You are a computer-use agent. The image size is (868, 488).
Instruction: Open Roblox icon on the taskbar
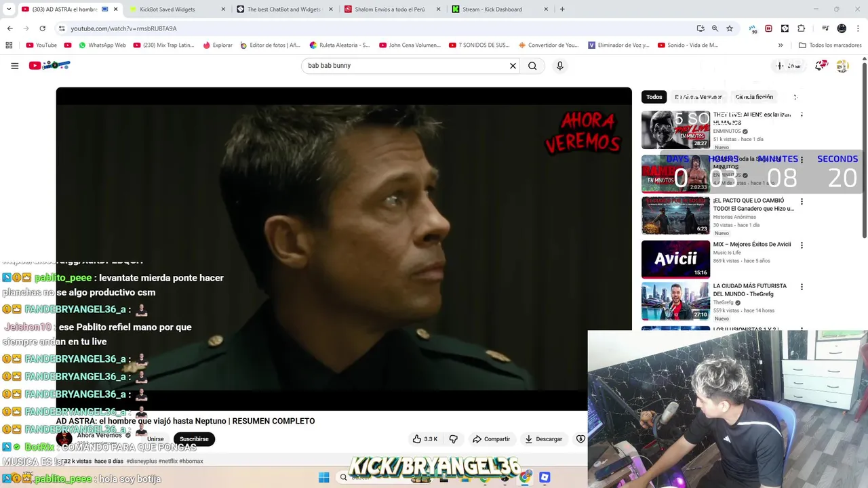(x=545, y=477)
